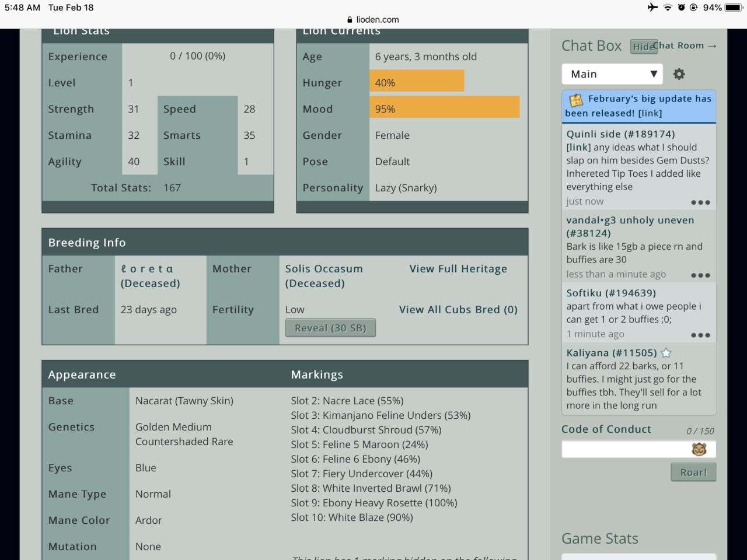Click Slot 4: Cloudburst Shroud (57%)
This screenshot has width=747, height=560.
coord(366,430)
